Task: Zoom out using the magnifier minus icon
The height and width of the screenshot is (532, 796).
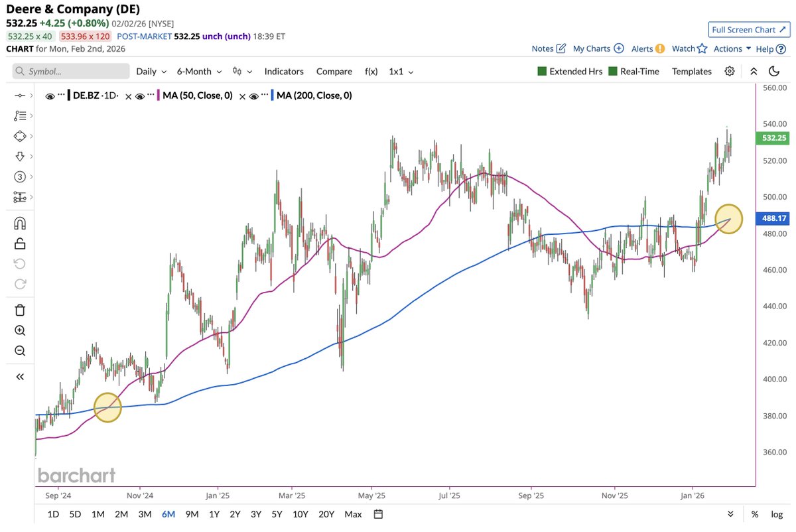Action: [20, 351]
